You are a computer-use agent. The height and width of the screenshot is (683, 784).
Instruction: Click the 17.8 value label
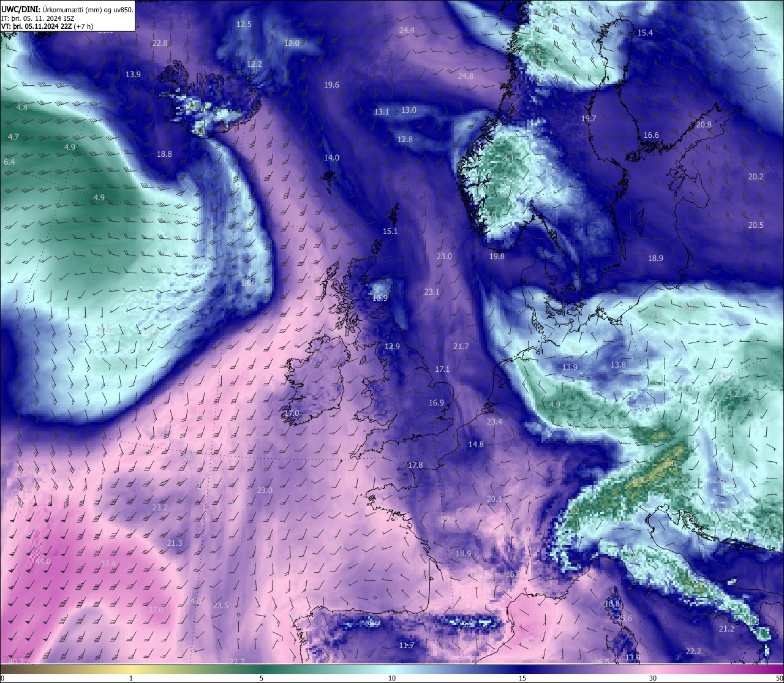[x=415, y=466]
